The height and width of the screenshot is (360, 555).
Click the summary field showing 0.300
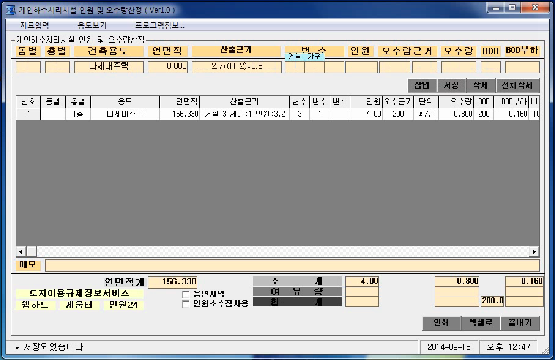pyautogui.click(x=457, y=281)
